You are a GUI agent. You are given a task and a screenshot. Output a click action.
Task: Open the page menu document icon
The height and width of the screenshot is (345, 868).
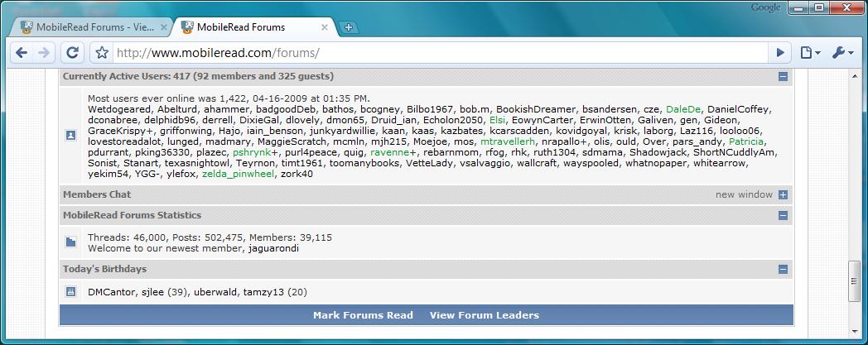[810, 52]
